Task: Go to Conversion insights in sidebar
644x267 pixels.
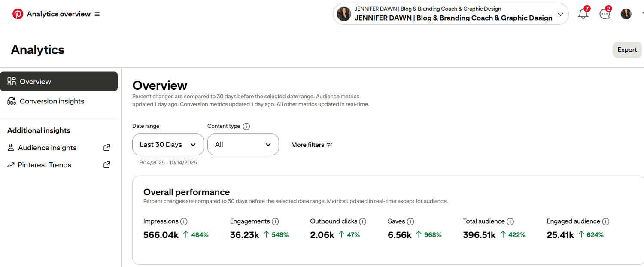Action: pyautogui.click(x=52, y=101)
